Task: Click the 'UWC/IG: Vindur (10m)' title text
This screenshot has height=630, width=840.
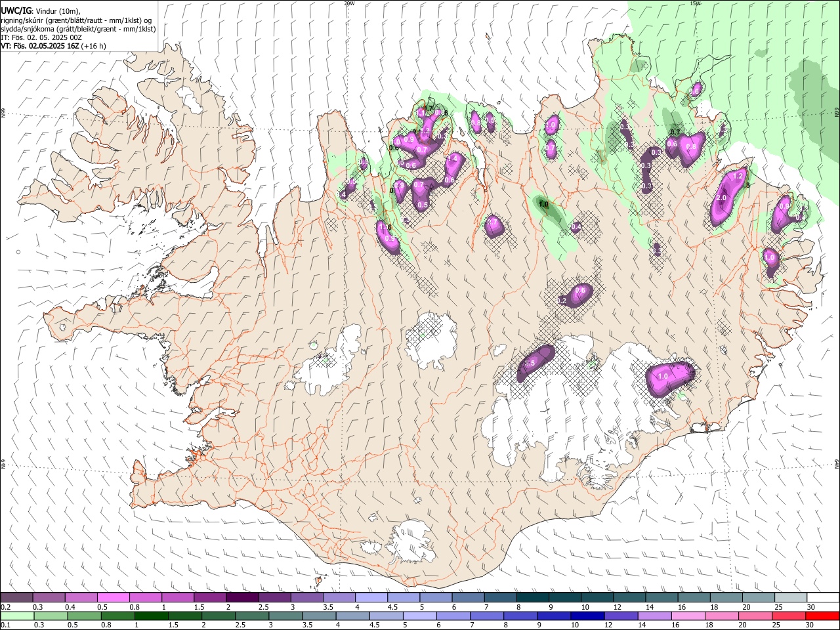Action: (40, 11)
